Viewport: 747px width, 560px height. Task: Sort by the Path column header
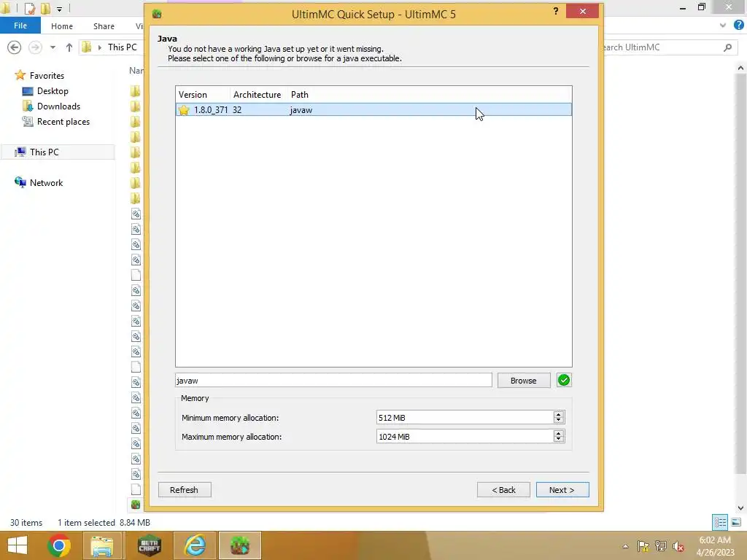click(429, 95)
